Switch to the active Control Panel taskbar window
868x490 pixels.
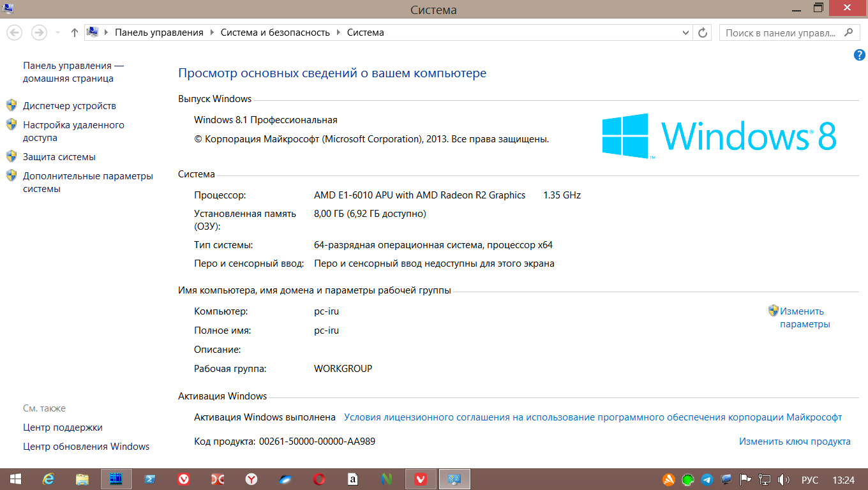click(454, 479)
